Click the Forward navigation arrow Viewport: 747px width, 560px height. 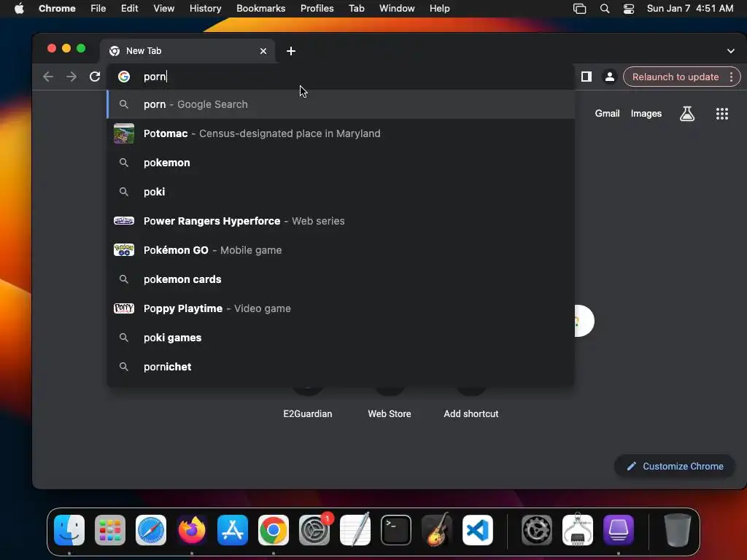[71, 77]
